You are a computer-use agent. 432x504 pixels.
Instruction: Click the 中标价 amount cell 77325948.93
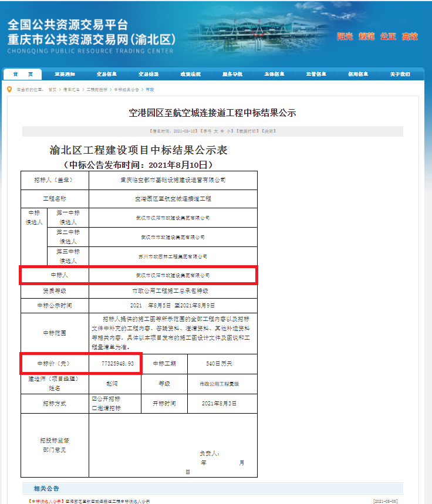(x=117, y=364)
